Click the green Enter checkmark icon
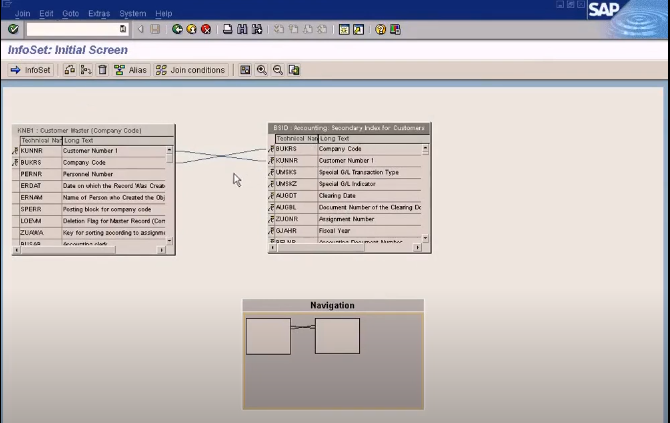The width and height of the screenshot is (670, 423). 13,29
